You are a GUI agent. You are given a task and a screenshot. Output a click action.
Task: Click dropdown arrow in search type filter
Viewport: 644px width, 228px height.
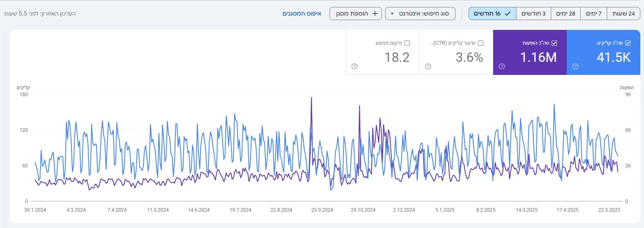coord(392,14)
